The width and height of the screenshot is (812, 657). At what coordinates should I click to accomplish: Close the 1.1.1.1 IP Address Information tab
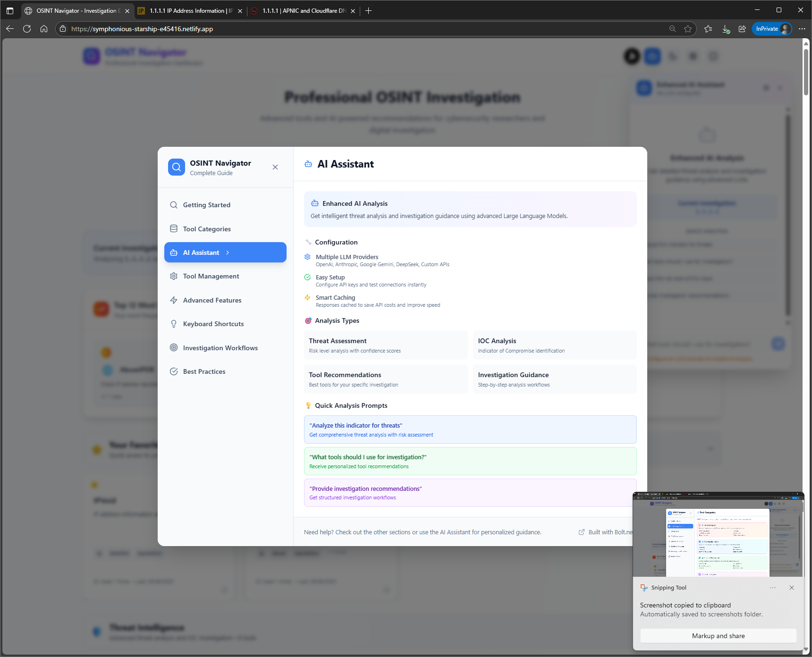tap(240, 11)
